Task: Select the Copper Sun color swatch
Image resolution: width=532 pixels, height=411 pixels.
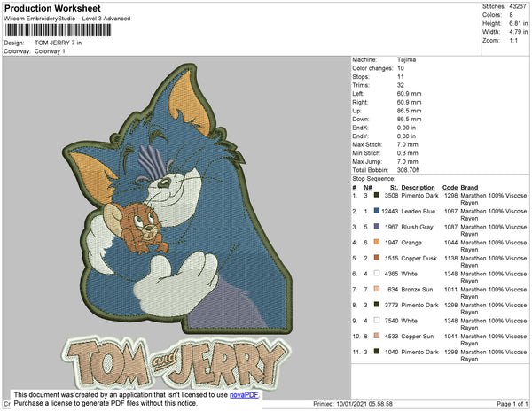Action: tap(377, 336)
